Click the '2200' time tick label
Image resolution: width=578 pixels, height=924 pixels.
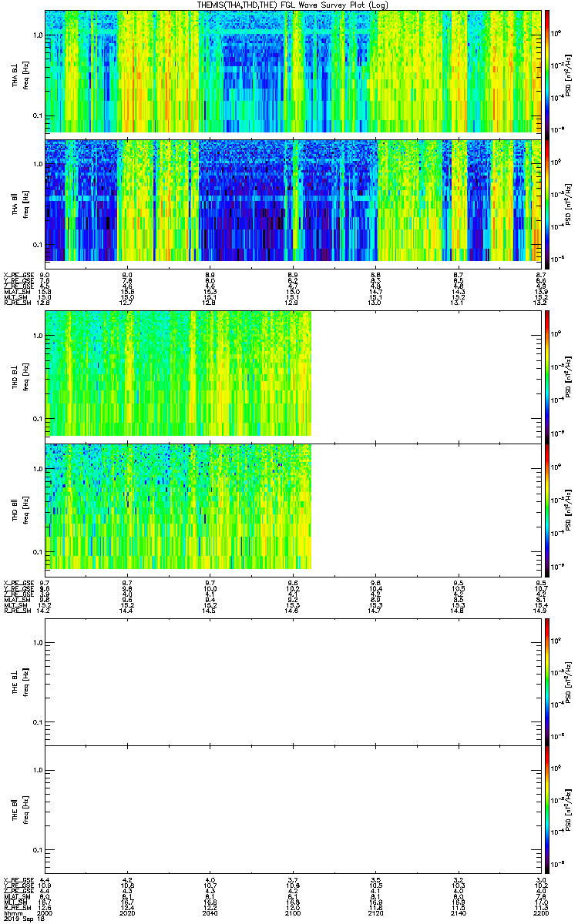tap(541, 913)
